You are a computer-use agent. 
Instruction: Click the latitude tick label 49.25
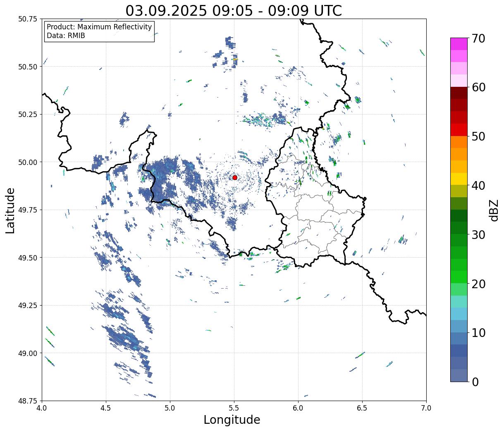click(x=28, y=306)
